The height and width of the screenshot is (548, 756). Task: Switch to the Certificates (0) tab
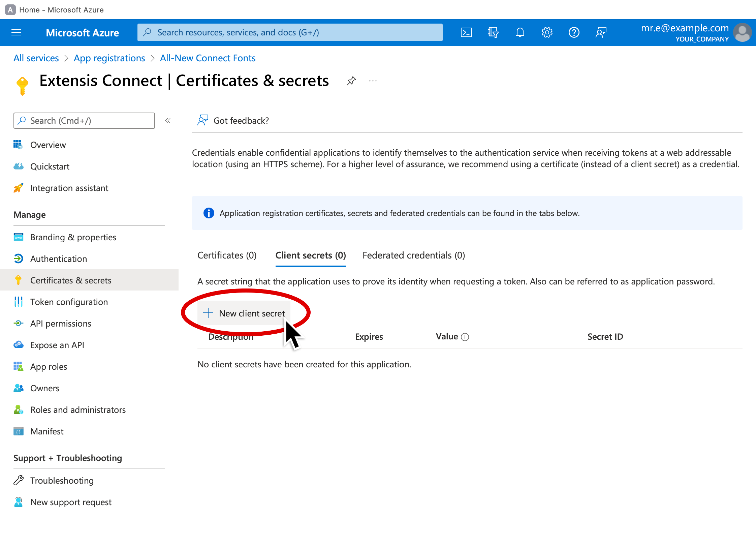[227, 255]
